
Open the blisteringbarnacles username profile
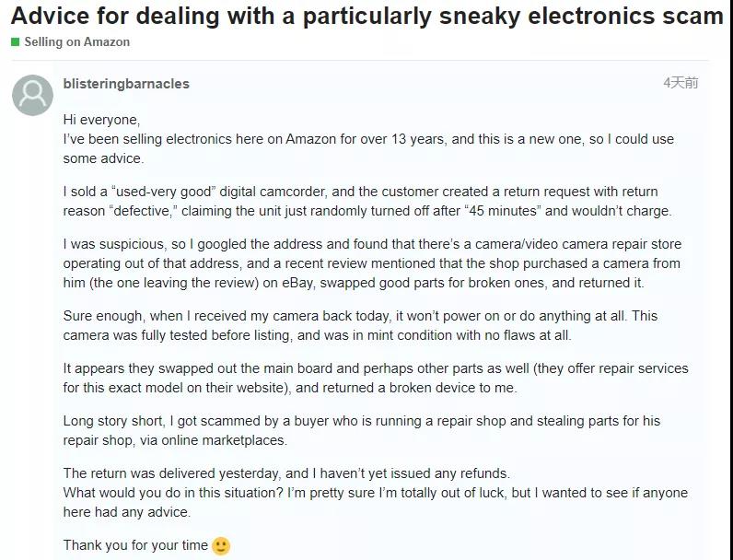point(126,84)
